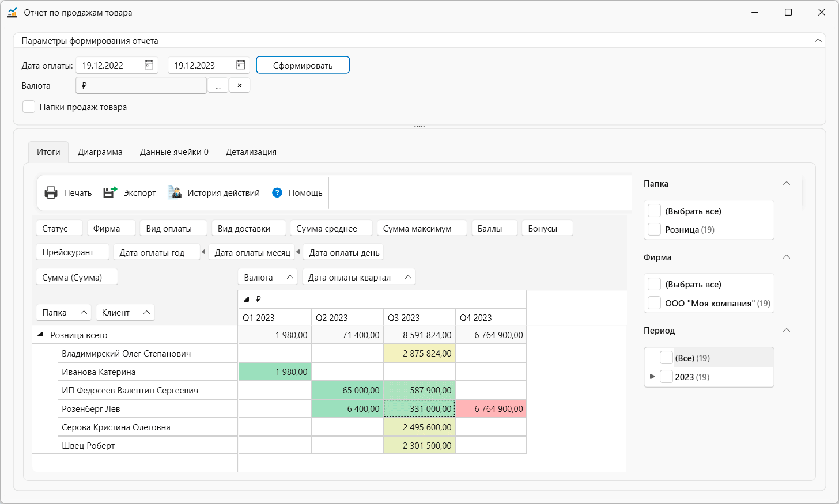The image size is (839, 504).
Task: Click the 'Валюта' currency input field
Action: (141, 85)
